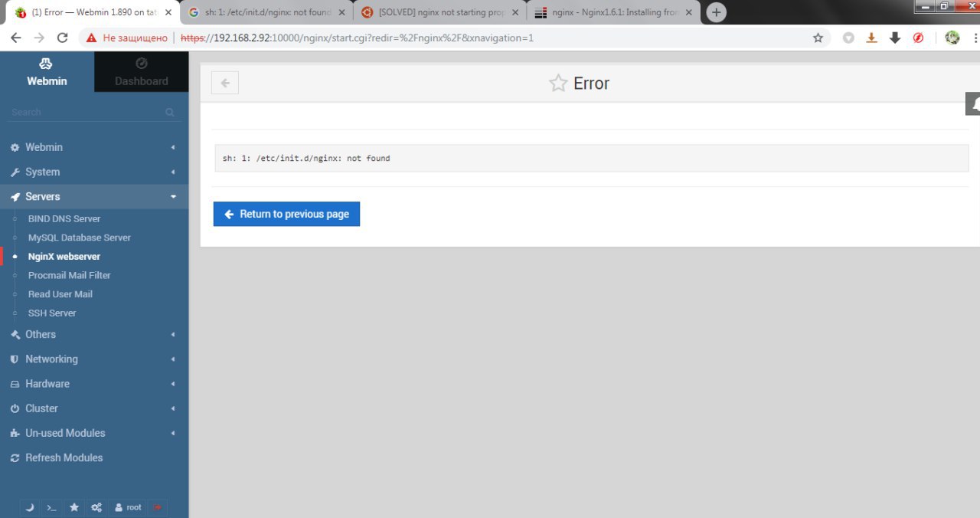
Task: Open a new browser tab
Action: 716,12
